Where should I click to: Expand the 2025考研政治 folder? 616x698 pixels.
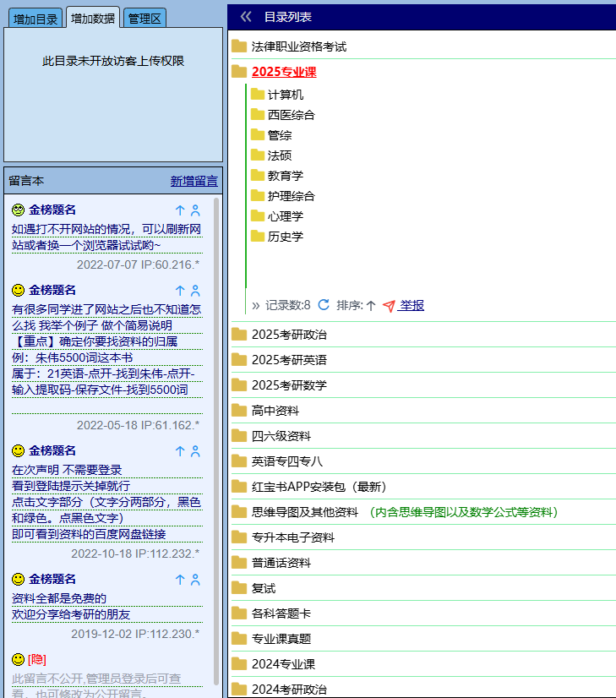coord(288,335)
